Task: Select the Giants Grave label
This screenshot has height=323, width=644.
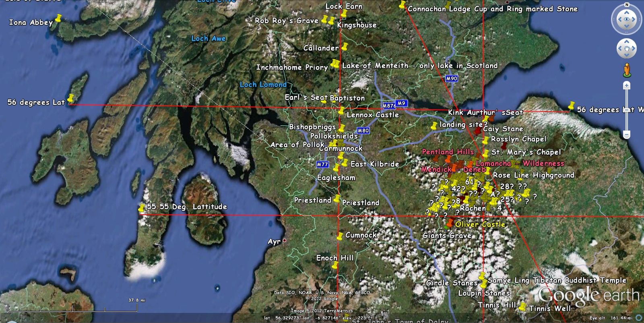Action: tap(447, 235)
